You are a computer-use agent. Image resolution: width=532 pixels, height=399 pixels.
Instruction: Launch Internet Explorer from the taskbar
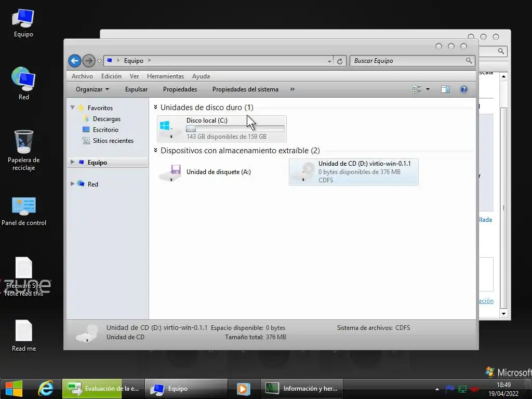46,389
